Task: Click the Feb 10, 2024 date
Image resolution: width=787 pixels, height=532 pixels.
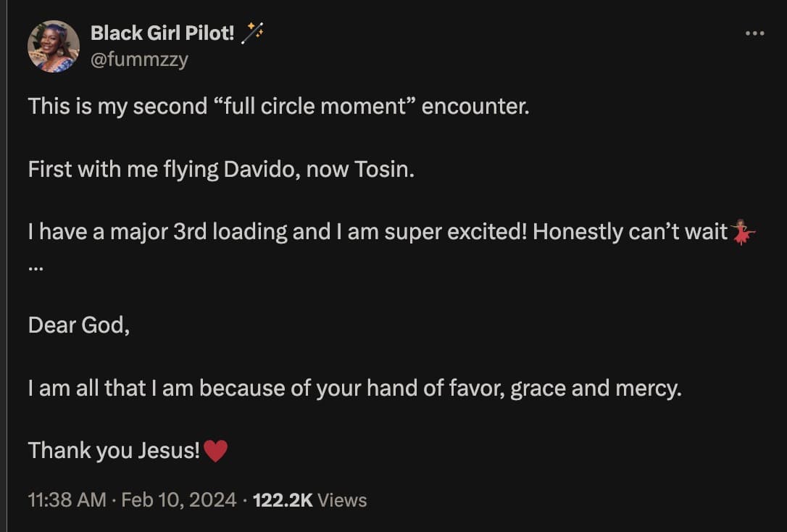Action: pyautogui.click(x=179, y=500)
